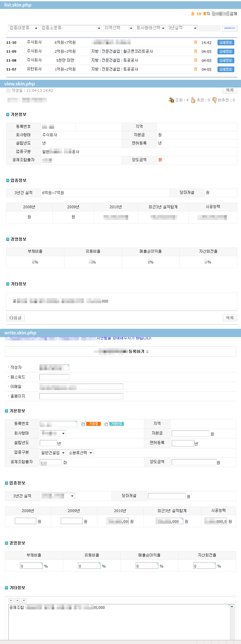This screenshot has width=241, height=644.
Task: Open the 회사형태선택 filter dropdown
Action: [x=150, y=28]
